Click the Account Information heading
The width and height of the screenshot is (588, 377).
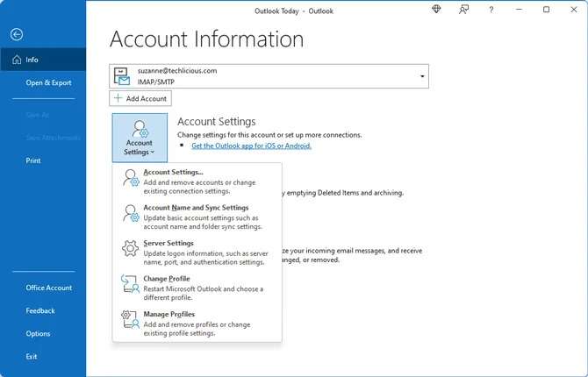[x=206, y=39]
